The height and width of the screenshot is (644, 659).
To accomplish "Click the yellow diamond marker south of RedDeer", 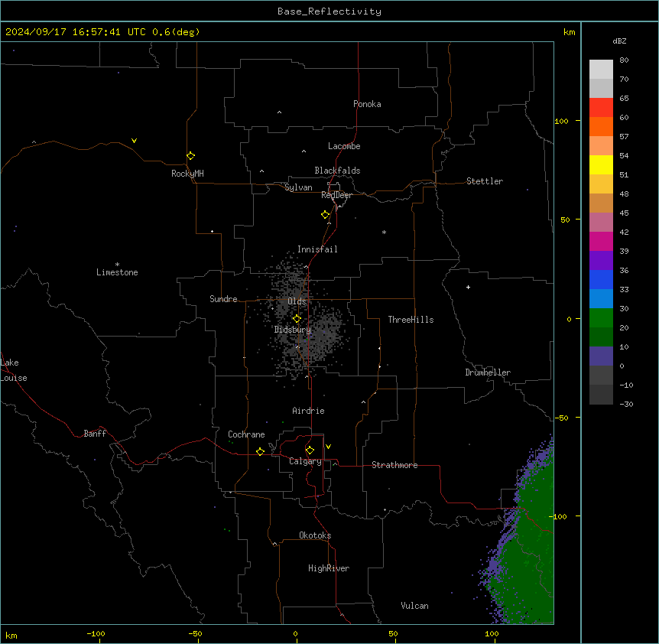I will (326, 215).
